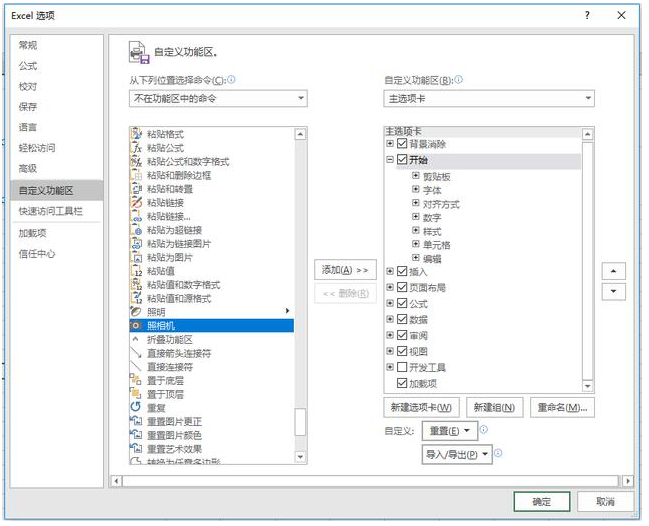Screen dimensions: 649x526
Task: Click the 照相机 camera icon
Action: coord(136,326)
